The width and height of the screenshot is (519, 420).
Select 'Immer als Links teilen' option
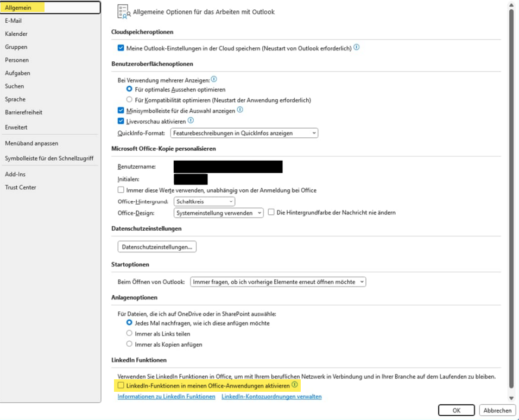pyautogui.click(x=129, y=333)
